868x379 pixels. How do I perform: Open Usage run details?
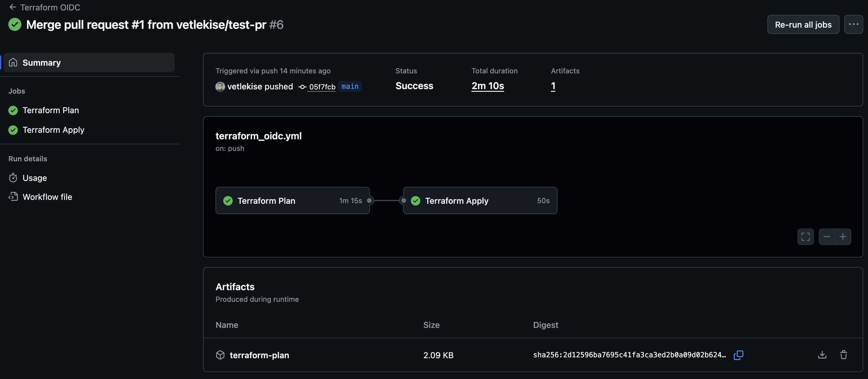click(34, 178)
